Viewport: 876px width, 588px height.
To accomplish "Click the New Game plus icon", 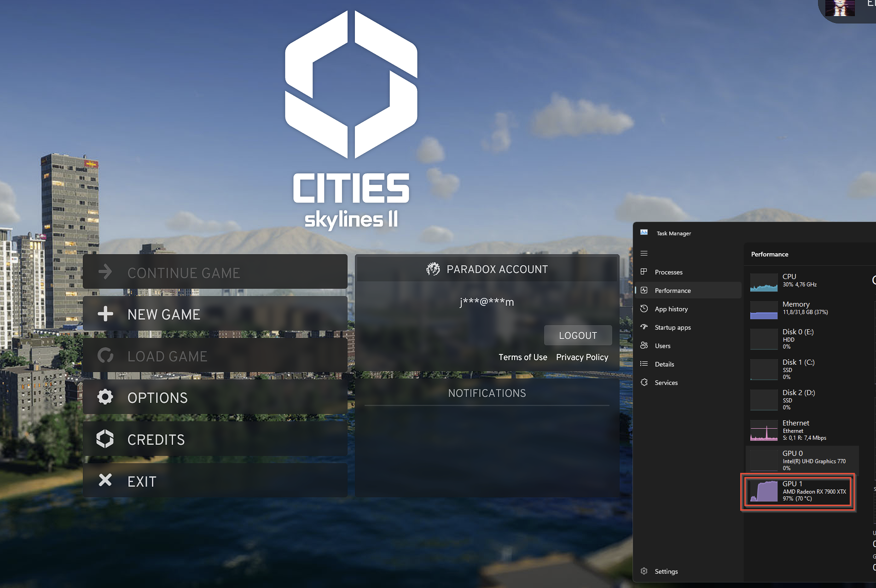I will [x=105, y=314].
